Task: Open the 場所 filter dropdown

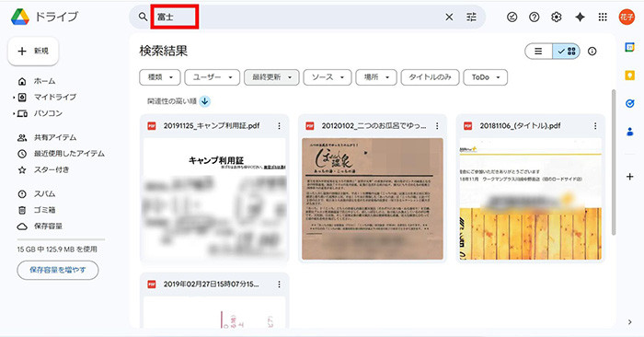Action: 376,77
